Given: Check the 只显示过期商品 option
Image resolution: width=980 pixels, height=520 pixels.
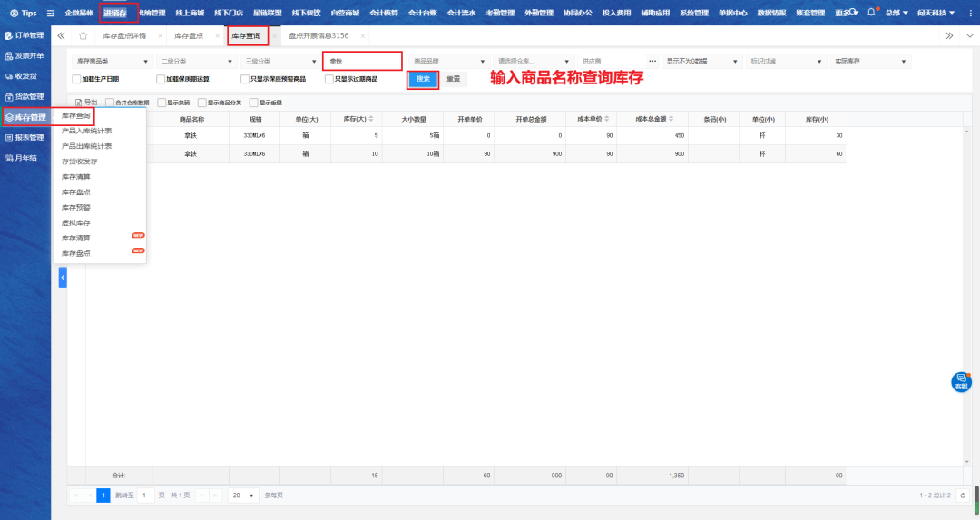Looking at the screenshot, I should click(x=329, y=79).
